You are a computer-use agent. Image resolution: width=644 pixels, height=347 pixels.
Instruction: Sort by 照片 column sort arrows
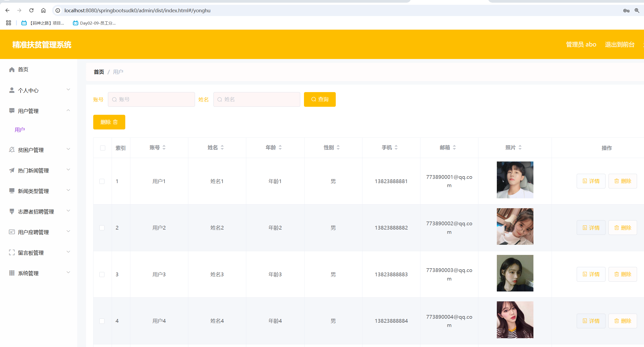pyautogui.click(x=520, y=147)
